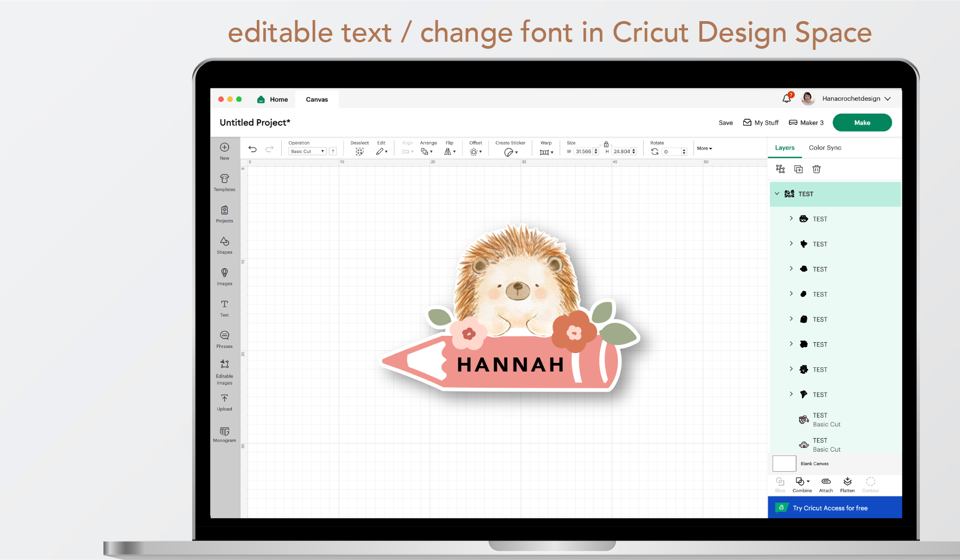Open the New project tool
Screen dimensions: 960x560
pos(224,151)
